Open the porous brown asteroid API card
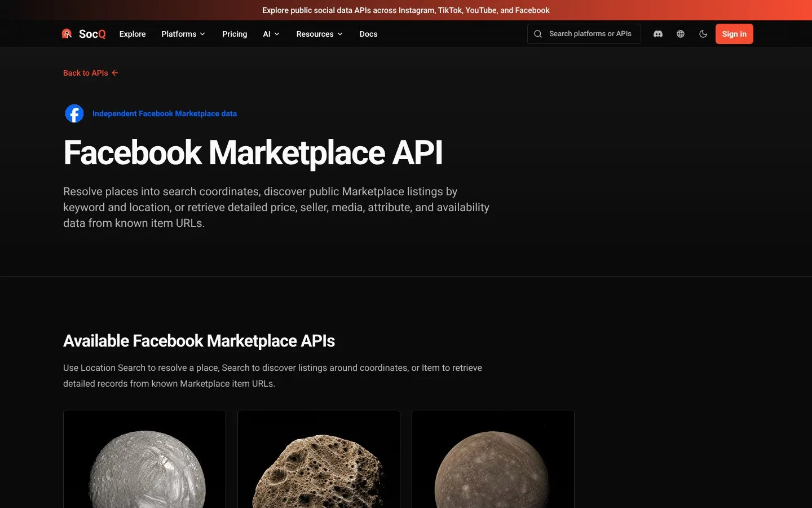 pos(319,459)
